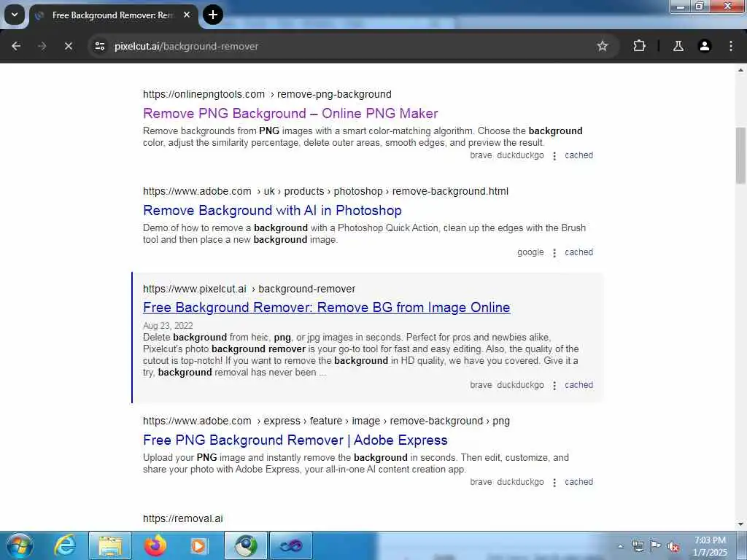Click google source on Photoshop result
This screenshot has width=747, height=560.
pyautogui.click(x=530, y=252)
